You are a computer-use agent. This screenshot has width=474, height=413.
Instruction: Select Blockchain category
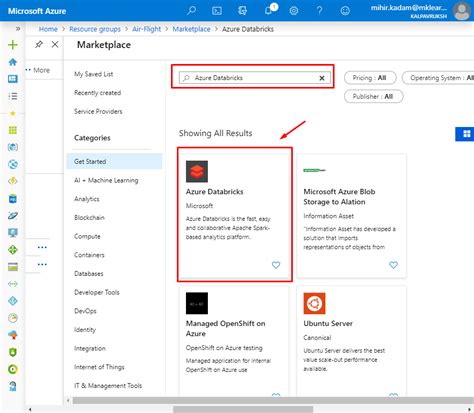[89, 218]
